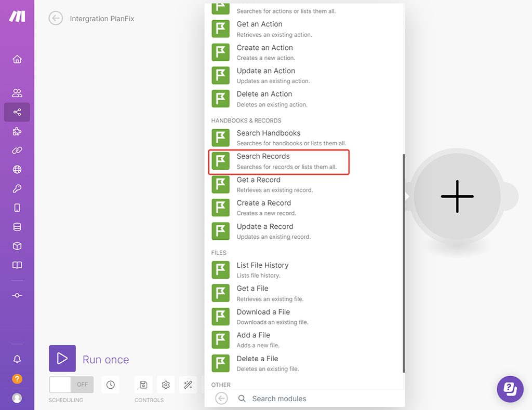This screenshot has height=410, width=532.
Task: Go to Home in the sidebar
Action: coord(17,59)
